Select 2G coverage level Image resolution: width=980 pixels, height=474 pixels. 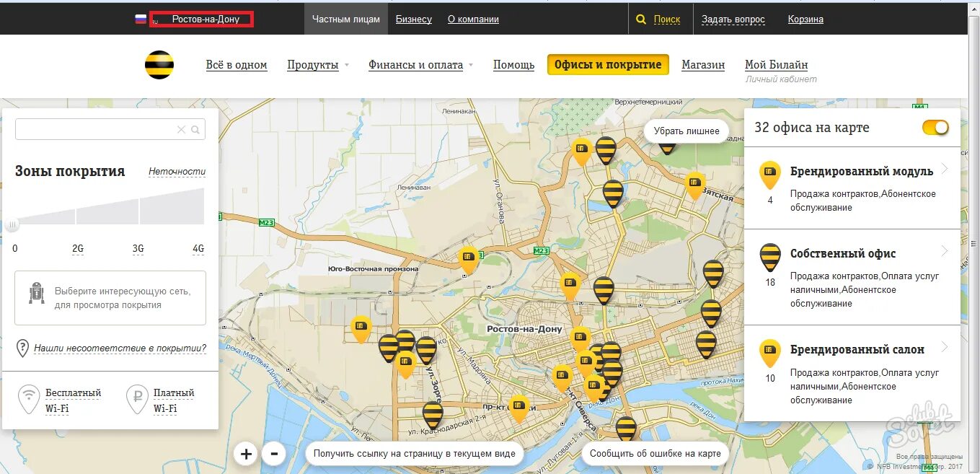click(x=78, y=248)
